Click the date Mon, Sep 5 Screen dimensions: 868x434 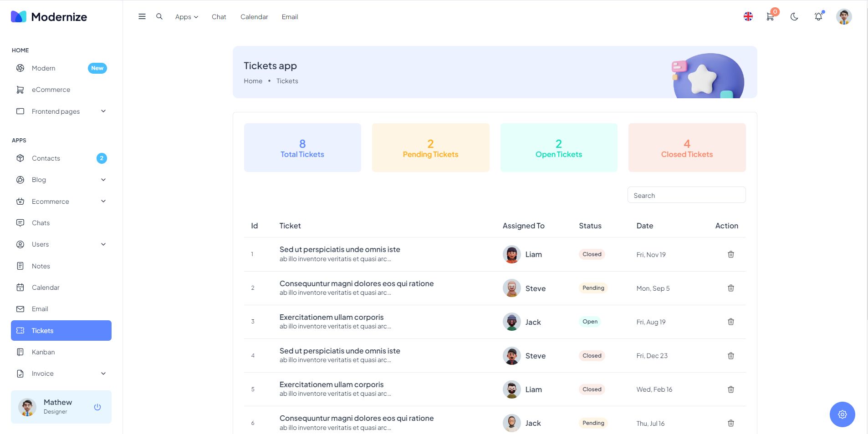(x=653, y=288)
